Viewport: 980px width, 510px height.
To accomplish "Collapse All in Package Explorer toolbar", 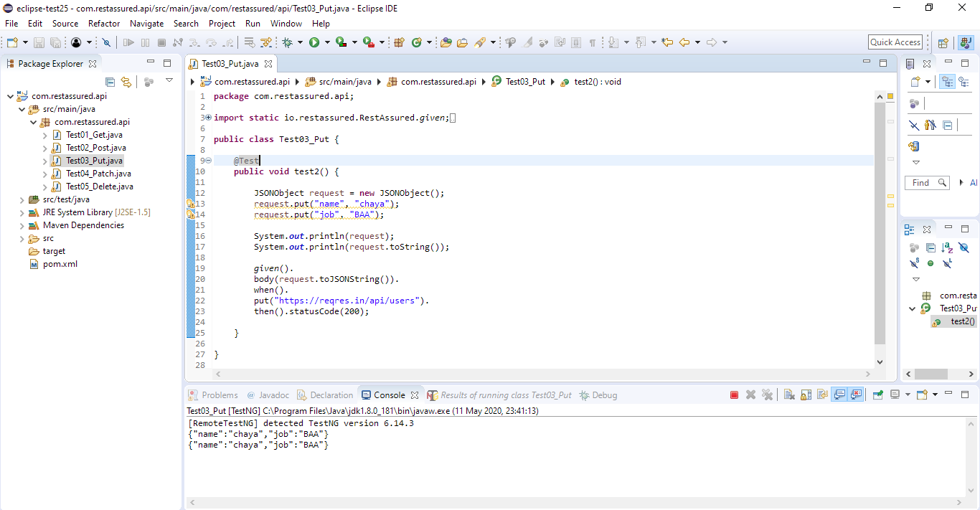I will 110,82.
